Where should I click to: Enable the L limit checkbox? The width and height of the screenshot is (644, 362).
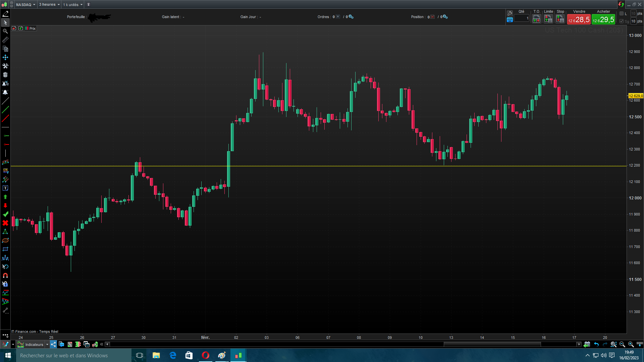coord(622,13)
